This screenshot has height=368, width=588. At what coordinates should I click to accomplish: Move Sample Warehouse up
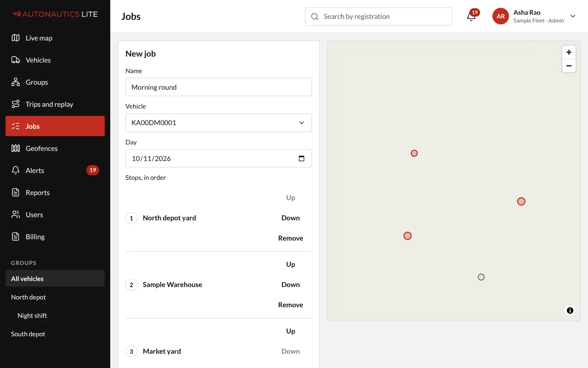(291, 264)
